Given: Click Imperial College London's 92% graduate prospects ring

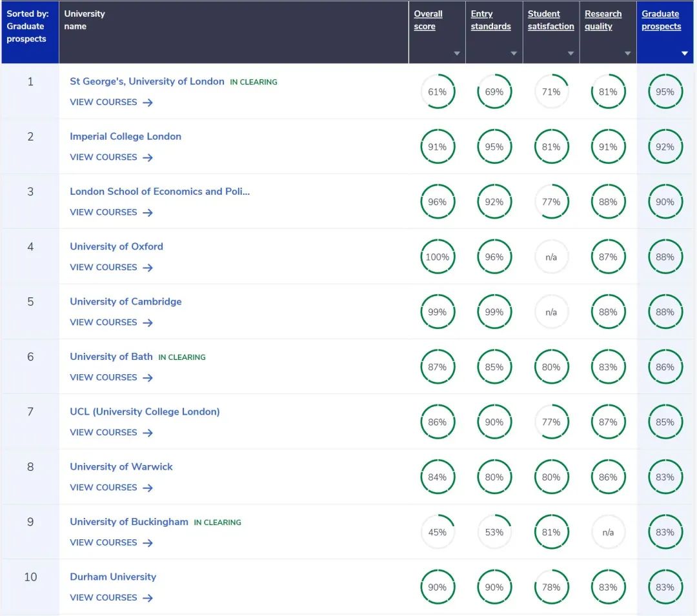Looking at the screenshot, I should pyautogui.click(x=665, y=147).
